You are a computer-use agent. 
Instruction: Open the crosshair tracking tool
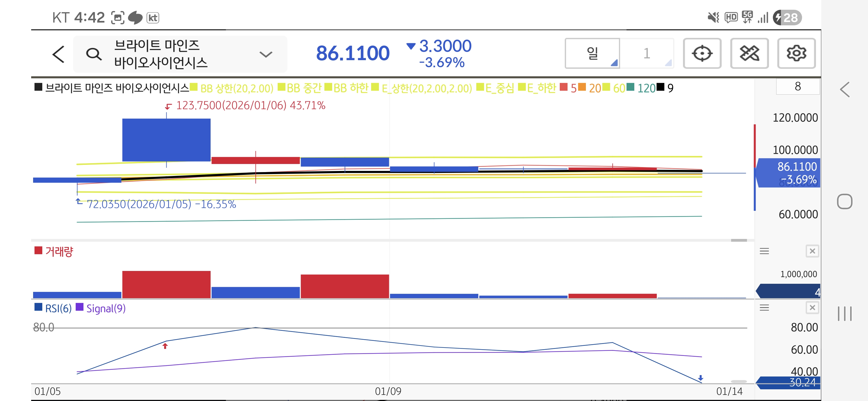(x=702, y=53)
